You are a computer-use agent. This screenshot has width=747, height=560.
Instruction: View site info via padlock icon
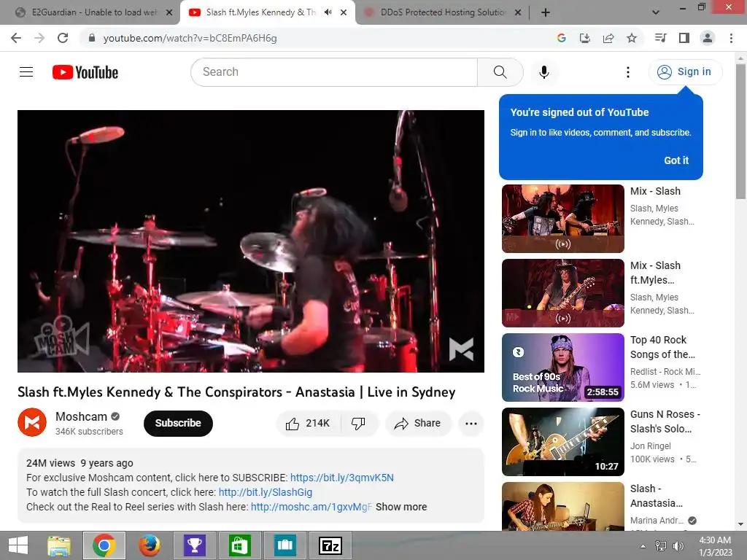coord(92,38)
